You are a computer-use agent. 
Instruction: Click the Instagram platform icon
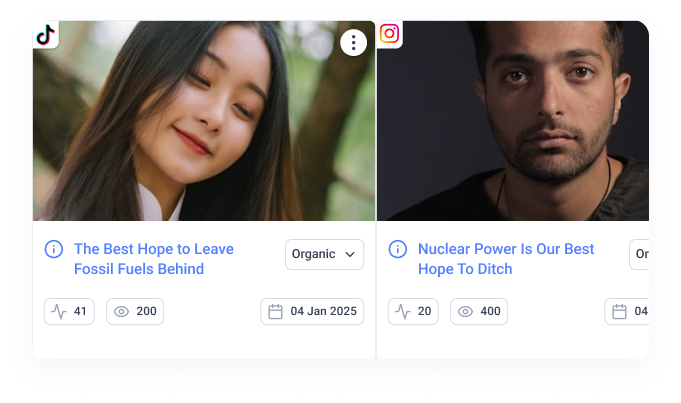pos(390,34)
